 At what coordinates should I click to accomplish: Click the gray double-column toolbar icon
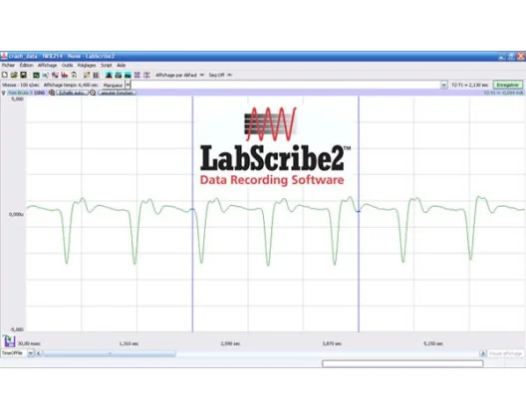tap(96, 75)
